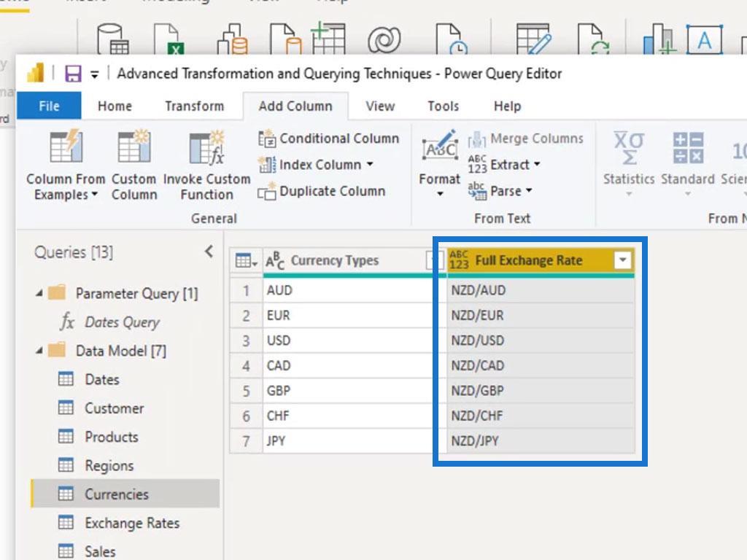This screenshot has width=747, height=560.
Task: Collapse the Data Model folder
Action: tap(39, 351)
